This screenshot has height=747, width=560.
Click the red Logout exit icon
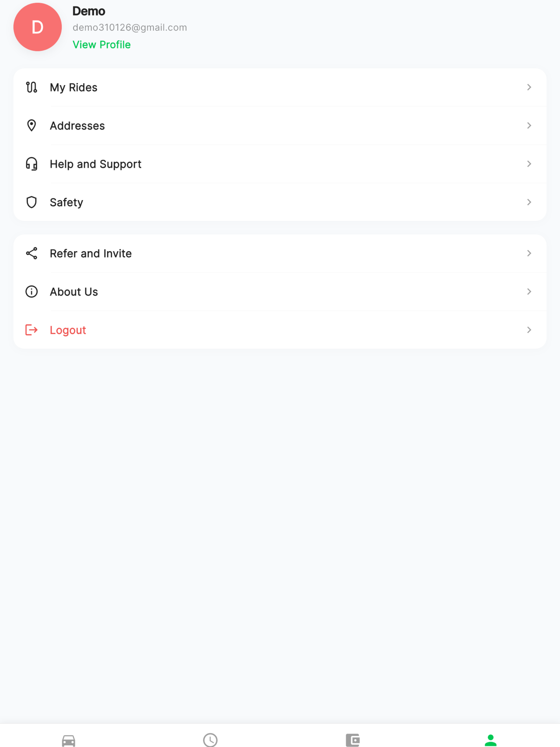pyautogui.click(x=31, y=330)
